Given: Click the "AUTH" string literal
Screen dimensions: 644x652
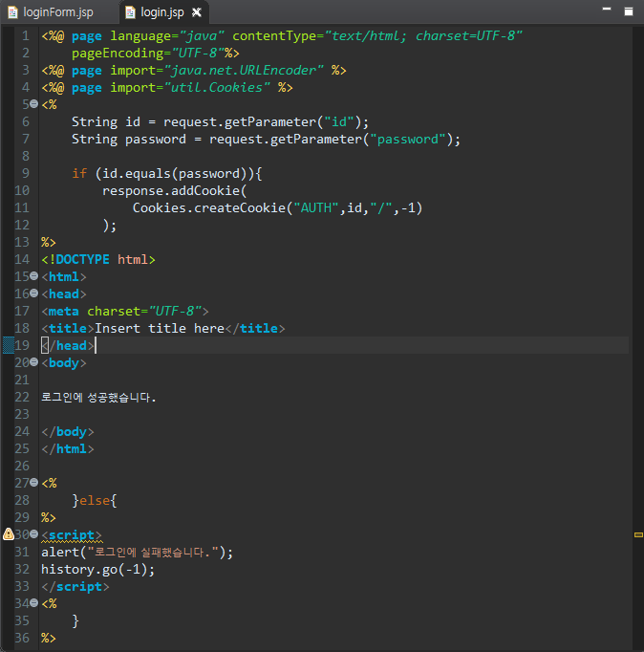Looking at the screenshot, I should click(x=316, y=207).
